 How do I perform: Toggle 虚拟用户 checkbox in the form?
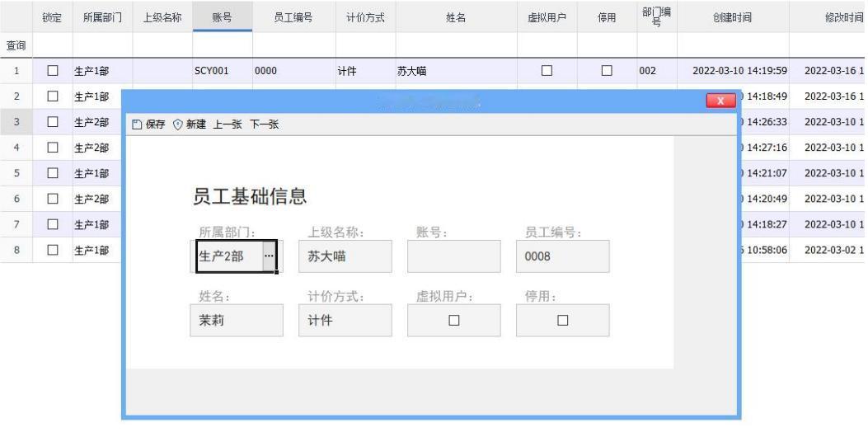tap(454, 321)
